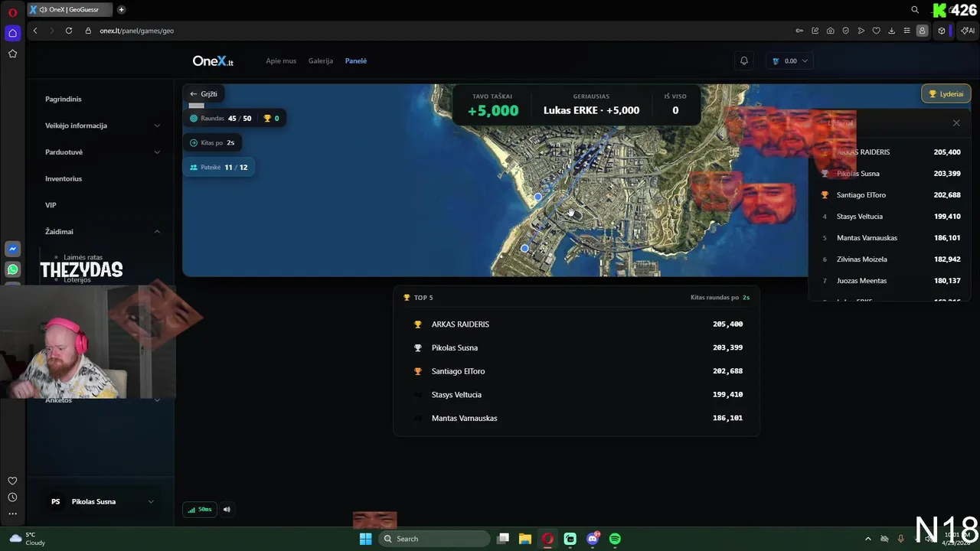
Task: Open Windows Start menu
Action: [x=366, y=539]
